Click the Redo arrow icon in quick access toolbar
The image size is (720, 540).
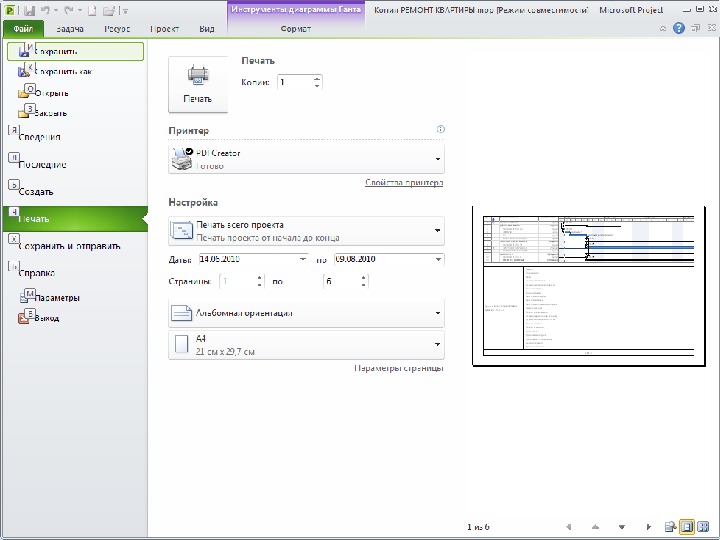(x=69, y=10)
